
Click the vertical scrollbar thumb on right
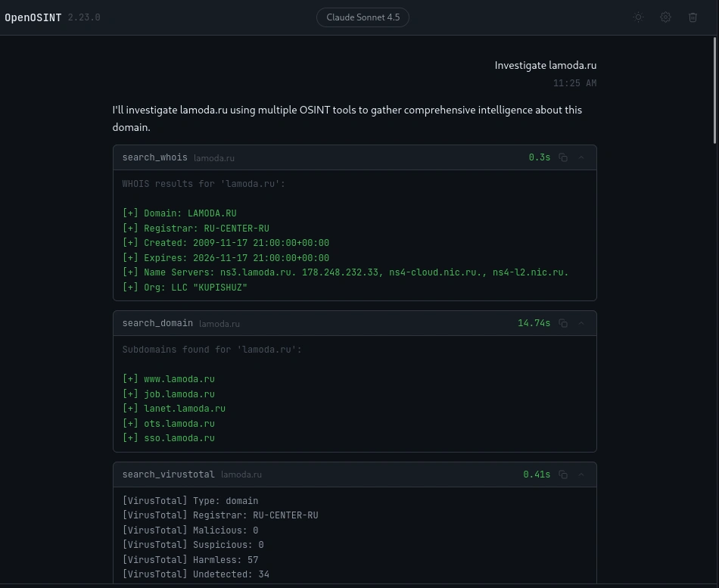click(715, 90)
